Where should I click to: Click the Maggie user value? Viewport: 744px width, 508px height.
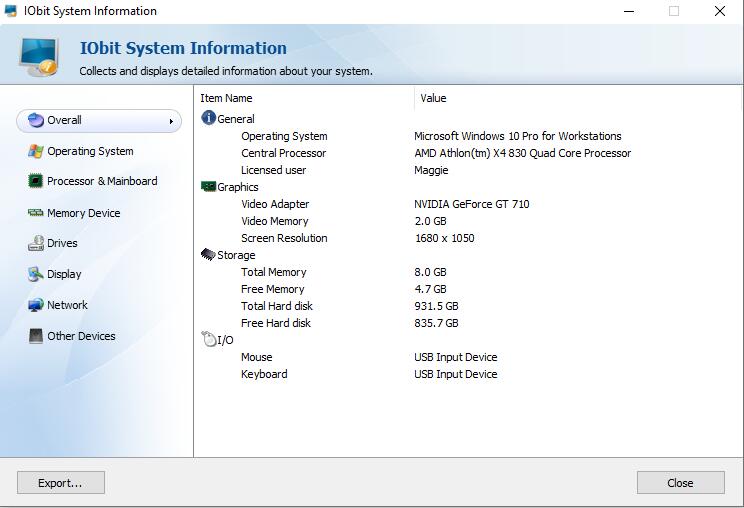[x=431, y=170]
